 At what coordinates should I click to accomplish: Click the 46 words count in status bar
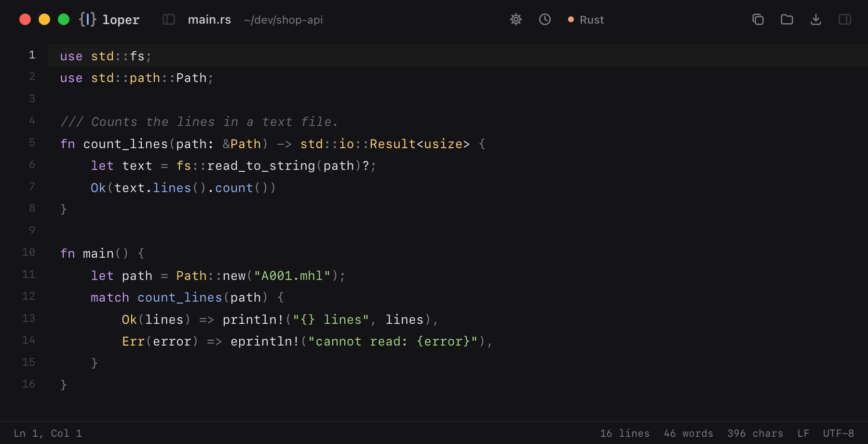point(688,433)
